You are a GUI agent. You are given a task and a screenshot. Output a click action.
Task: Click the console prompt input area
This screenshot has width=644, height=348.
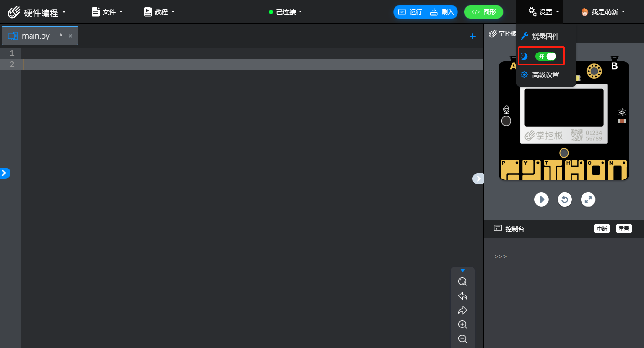click(x=564, y=257)
